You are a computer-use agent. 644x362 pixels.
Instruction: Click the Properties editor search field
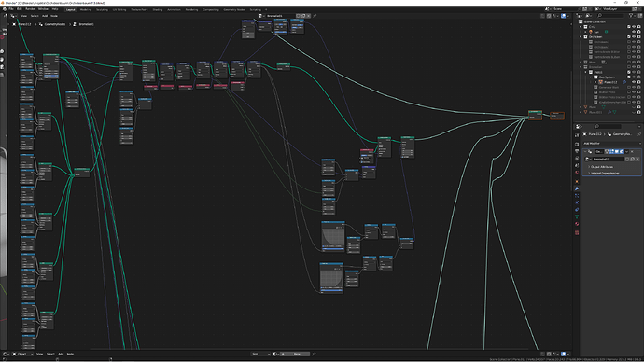(609, 126)
